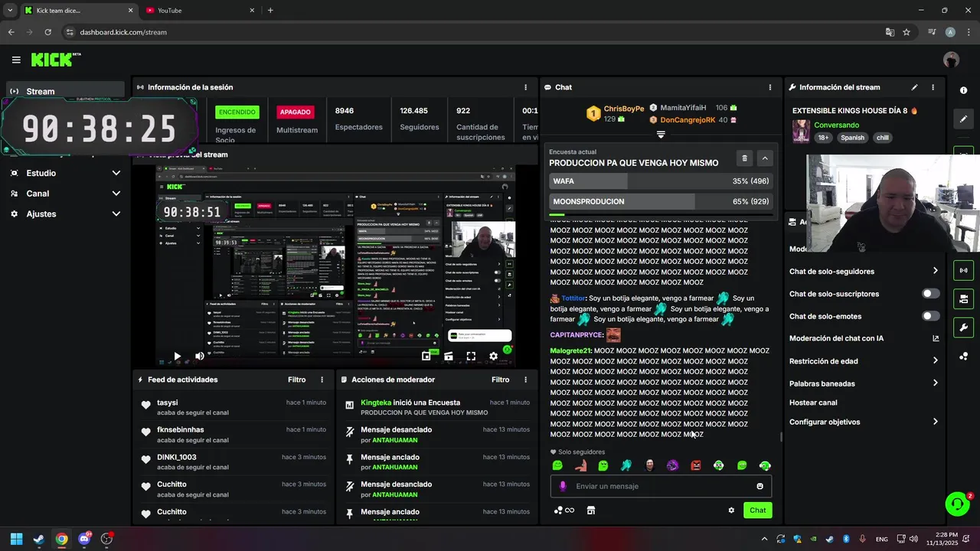The width and height of the screenshot is (980, 551).
Task: Select the camera icon in right sidebar
Action: [x=963, y=298]
